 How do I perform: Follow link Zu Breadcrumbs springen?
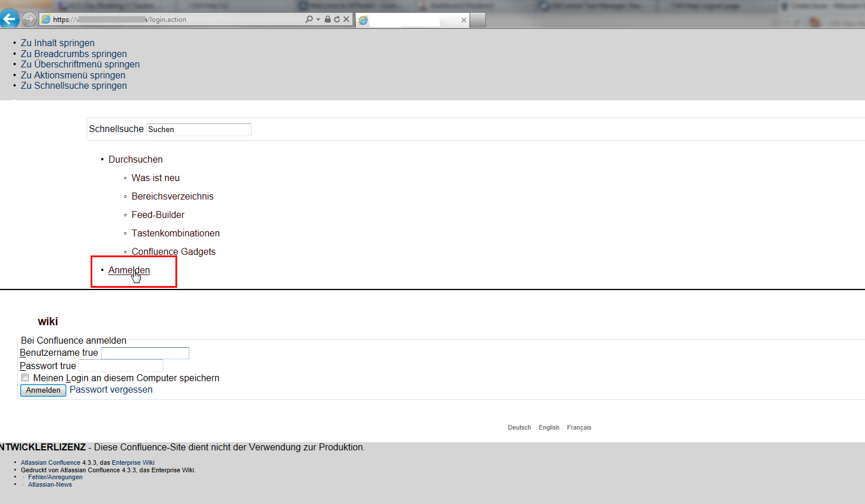74,54
